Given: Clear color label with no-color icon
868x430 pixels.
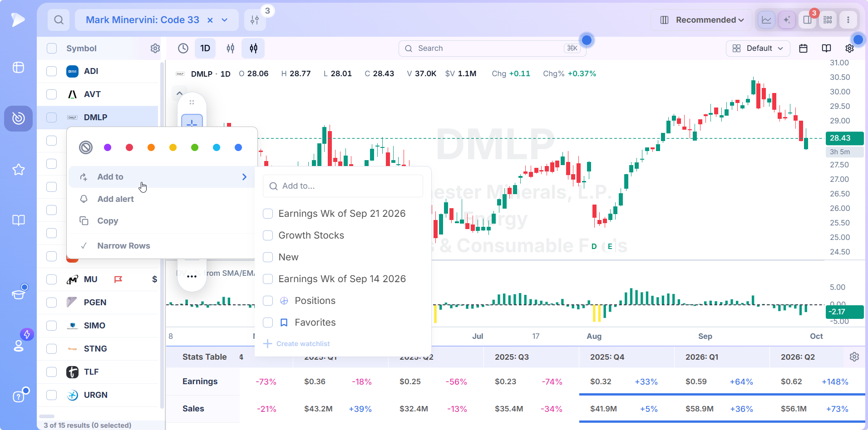Looking at the screenshot, I should (86, 147).
